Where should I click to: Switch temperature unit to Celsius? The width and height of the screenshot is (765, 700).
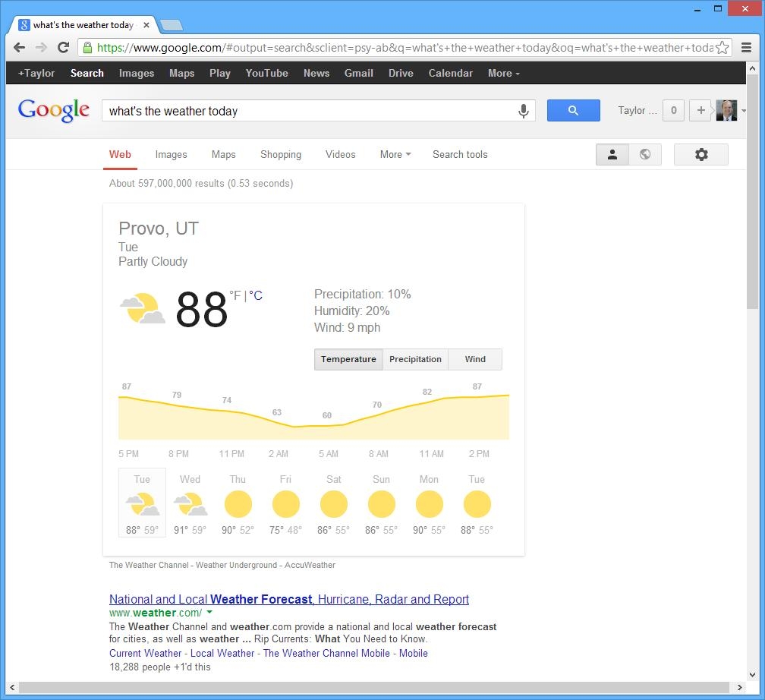[257, 295]
